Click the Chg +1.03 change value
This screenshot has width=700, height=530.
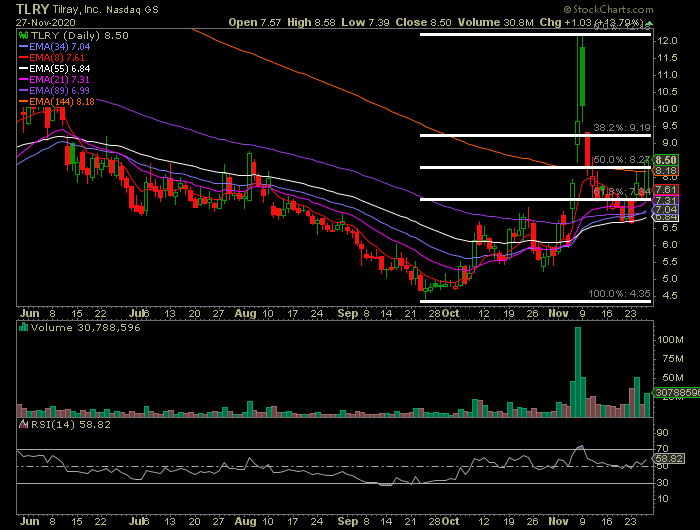point(565,22)
